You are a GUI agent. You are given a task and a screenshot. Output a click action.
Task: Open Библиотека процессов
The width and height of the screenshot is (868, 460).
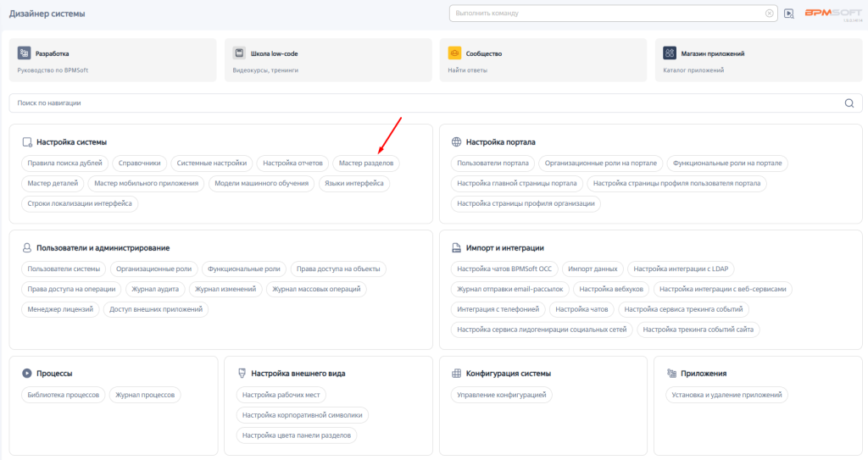(x=64, y=395)
